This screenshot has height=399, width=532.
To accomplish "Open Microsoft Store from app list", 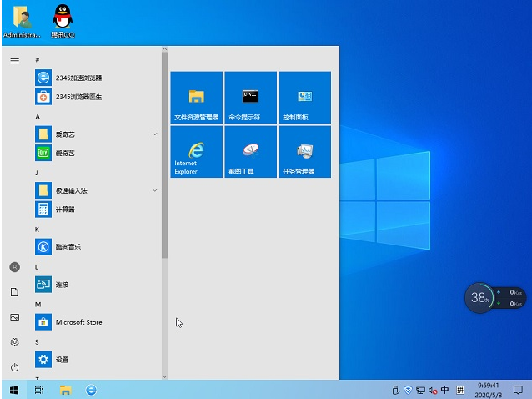I will (78, 322).
